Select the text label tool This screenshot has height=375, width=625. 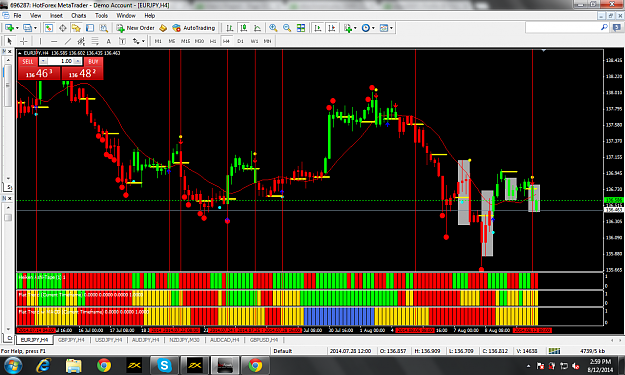122,41
